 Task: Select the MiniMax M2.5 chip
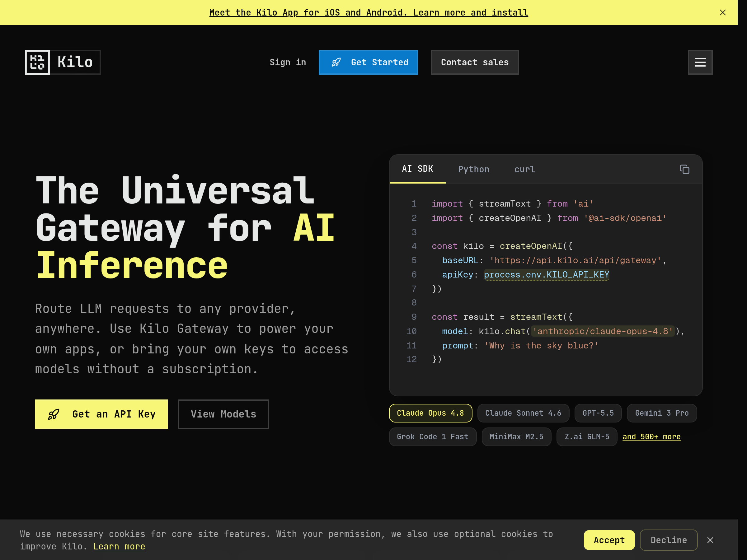tap(516, 436)
